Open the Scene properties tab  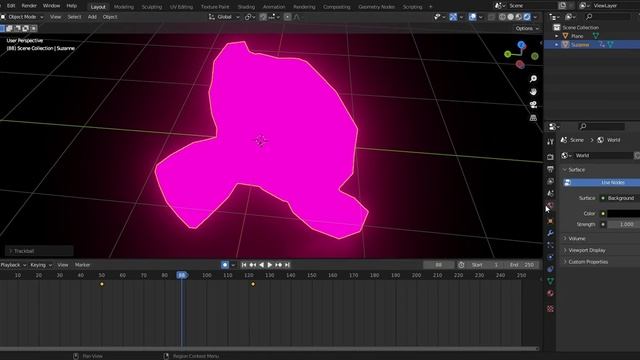click(x=550, y=193)
